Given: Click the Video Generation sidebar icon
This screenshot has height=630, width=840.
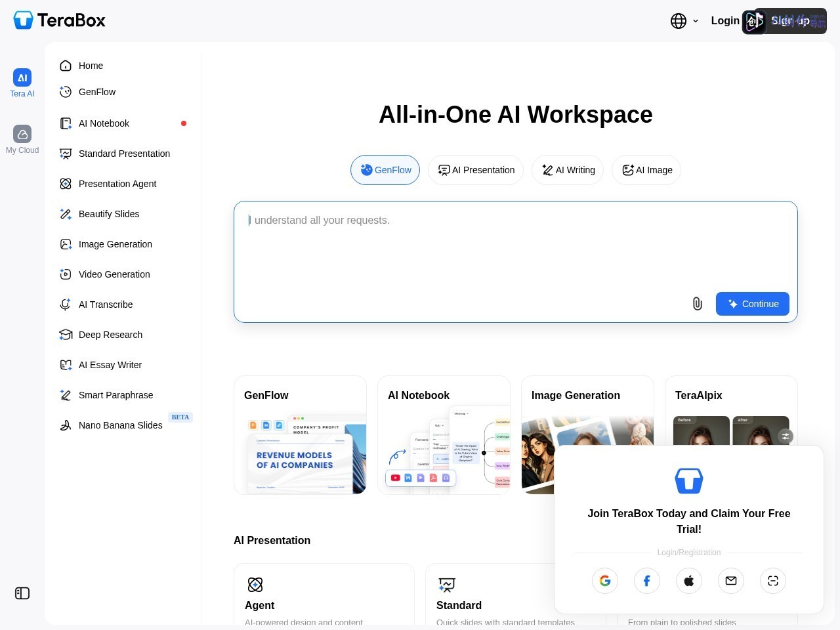Looking at the screenshot, I should pyautogui.click(x=66, y=274).
